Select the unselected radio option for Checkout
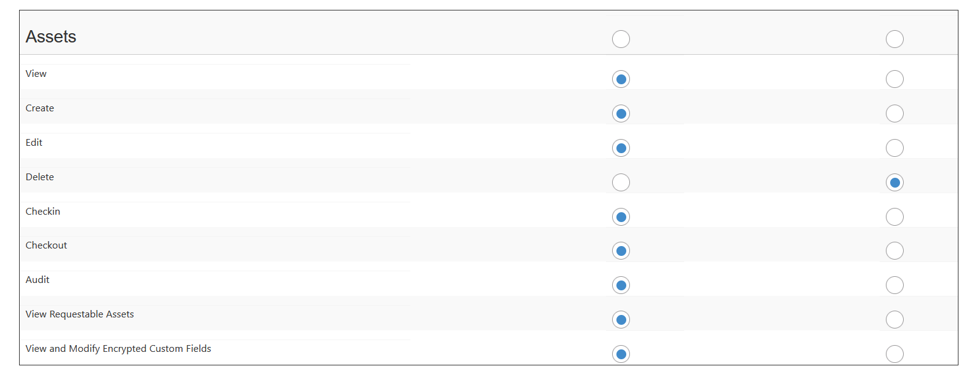Viewport: 980px width, 374px height. point(894,251)
